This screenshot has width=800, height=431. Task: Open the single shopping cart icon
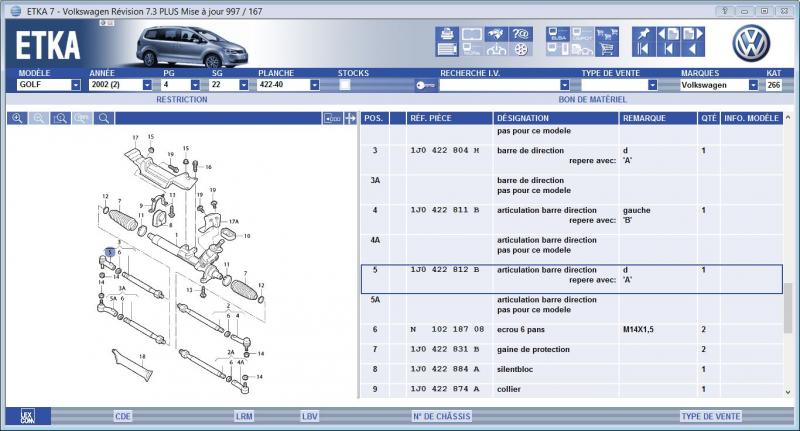tap(607, 49)
